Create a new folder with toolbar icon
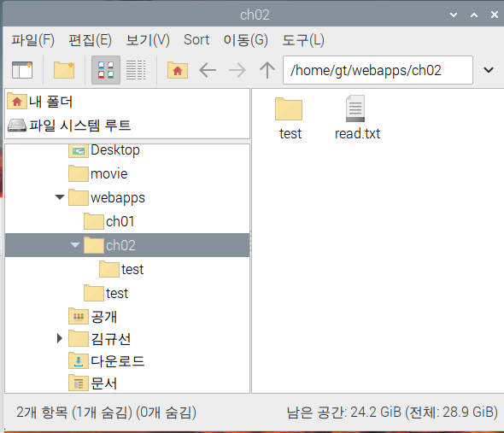Viewport: 504px width, 433px height. click(64, 70)
